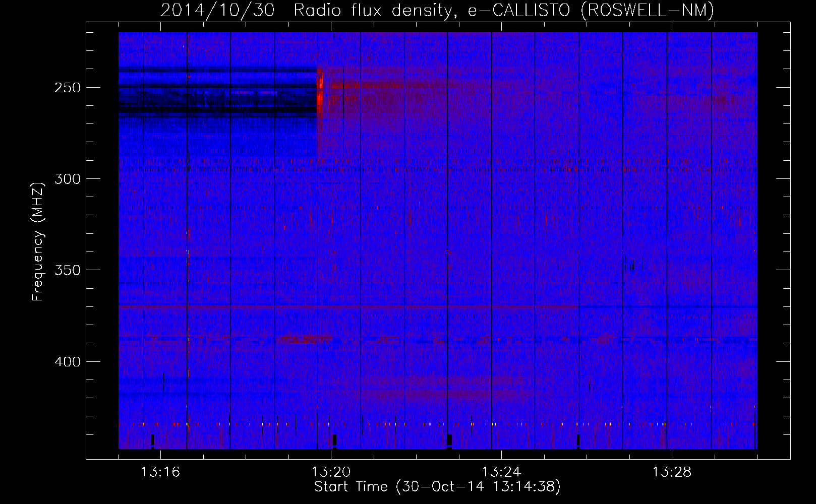Click the 13:28 time axis label

point(672,472)
